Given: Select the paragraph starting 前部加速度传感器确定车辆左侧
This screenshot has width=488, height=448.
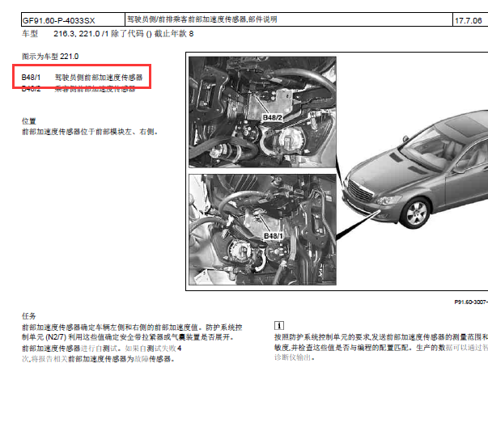Looking at the screenshot, I should coord(132,332).
